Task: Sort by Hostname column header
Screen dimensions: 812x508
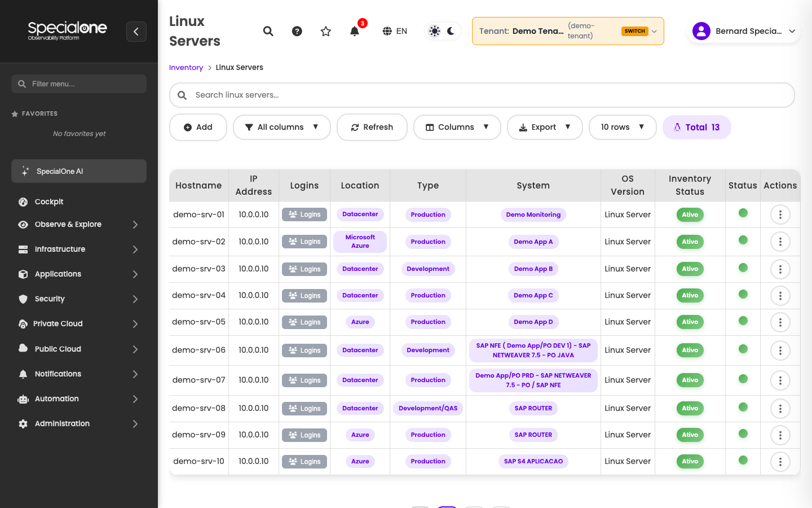Action: click(x=198, y=185)
